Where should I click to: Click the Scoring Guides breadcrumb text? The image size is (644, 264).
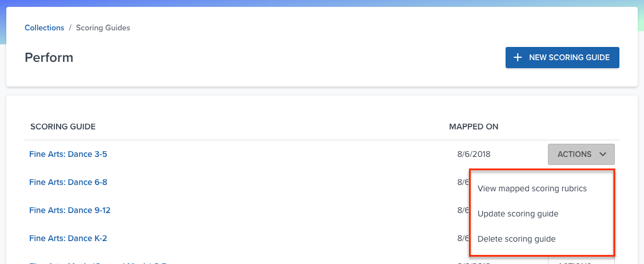click(x=103, y=27)
